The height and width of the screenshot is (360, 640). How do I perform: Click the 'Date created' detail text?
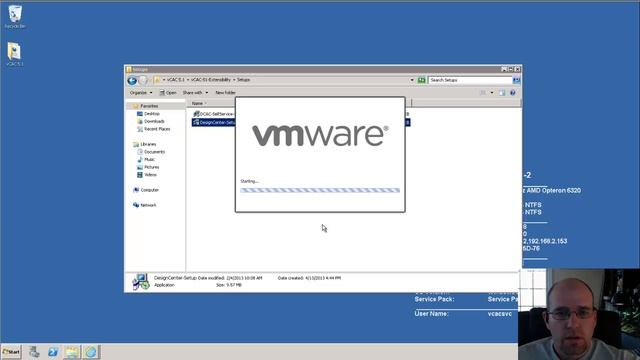[309, 278]
